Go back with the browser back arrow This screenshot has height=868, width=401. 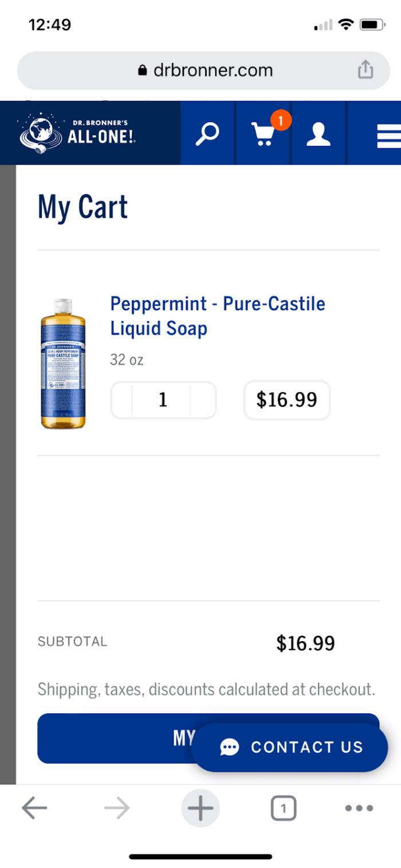(x=34, y=808)
